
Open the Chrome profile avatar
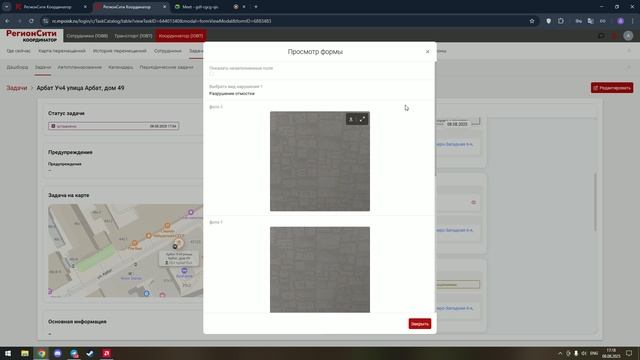[x=620, y=21]
